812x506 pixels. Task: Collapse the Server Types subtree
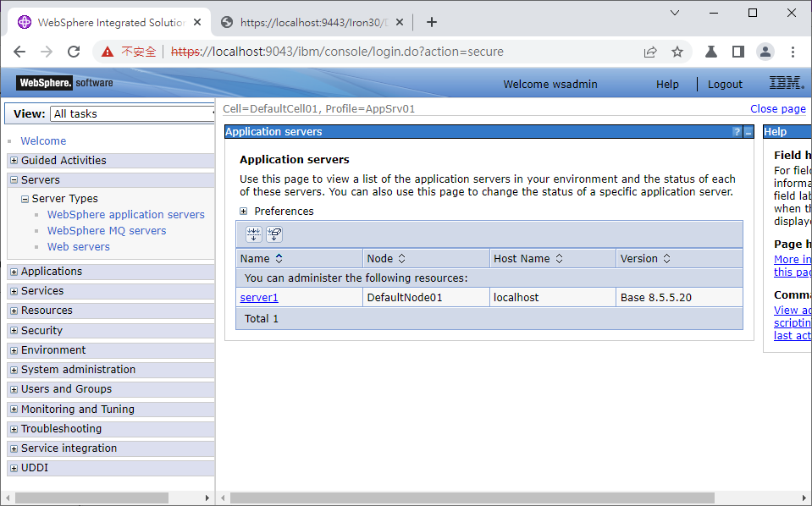[25, 199]
